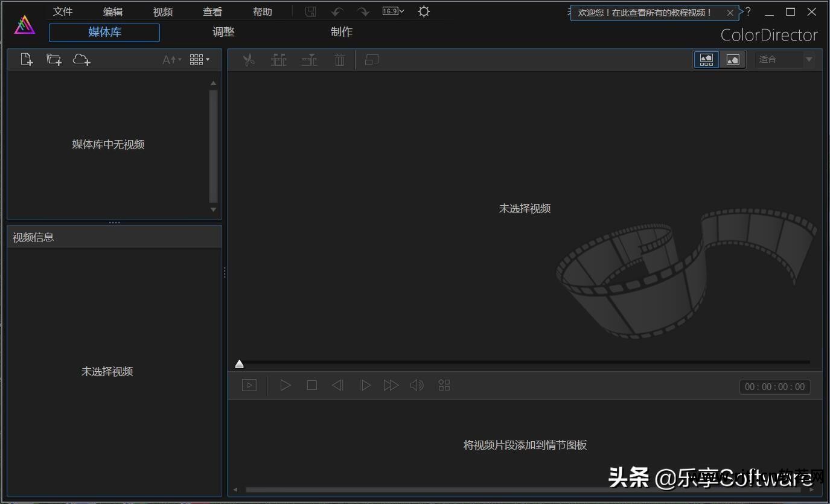Click the 将视频片段添加到情节图板 storyboard text

[x=525, y=445]
